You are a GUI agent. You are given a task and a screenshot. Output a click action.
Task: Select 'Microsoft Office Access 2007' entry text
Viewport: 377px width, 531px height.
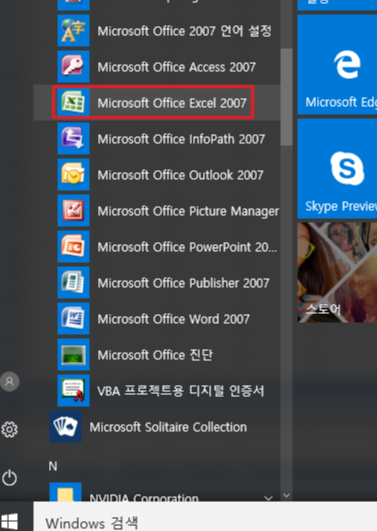coord(176,67)
